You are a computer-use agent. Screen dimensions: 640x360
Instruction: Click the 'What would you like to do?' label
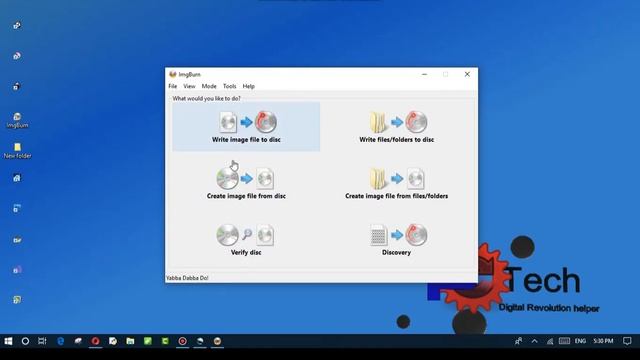[207, 98]
